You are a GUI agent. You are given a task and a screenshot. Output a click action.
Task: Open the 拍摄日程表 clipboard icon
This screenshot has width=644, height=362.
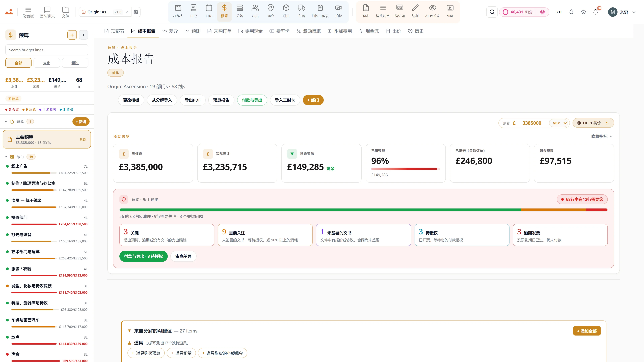click(320, 12)
